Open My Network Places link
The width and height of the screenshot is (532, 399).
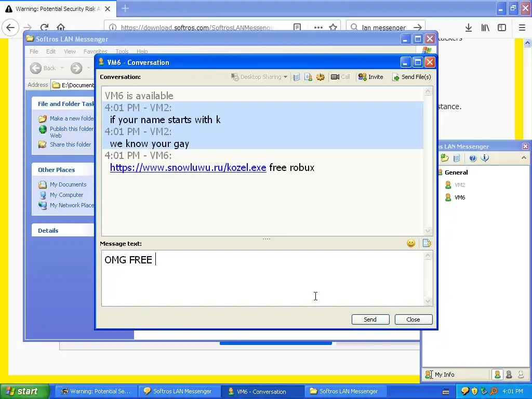click(x=66, y=205)
